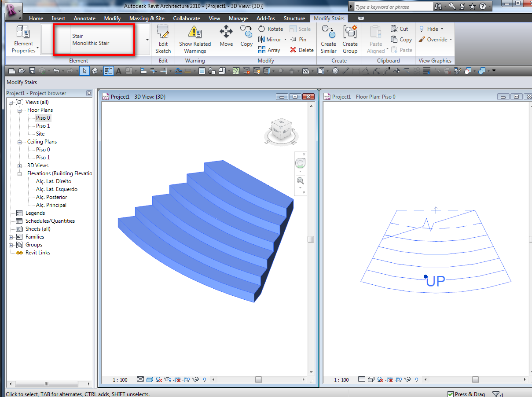Click the Favorites star icon in title bar

click(x=472, y=7)
